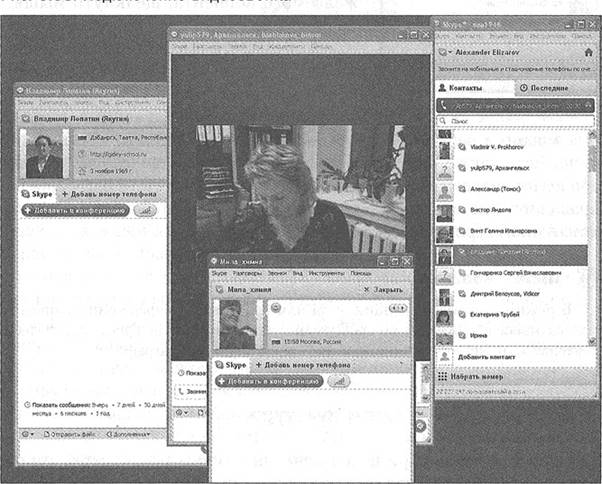Click the dial pad grid icon
Image resolution: width=602 pixels, height=484 pixels.
(x=442, y=377)
